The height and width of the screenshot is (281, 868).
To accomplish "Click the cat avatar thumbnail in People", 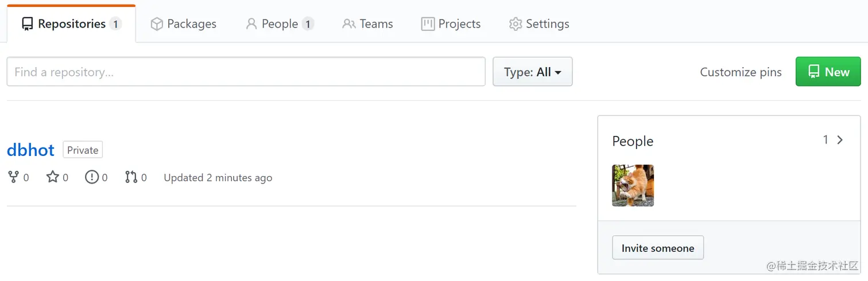I will (633, 185).
